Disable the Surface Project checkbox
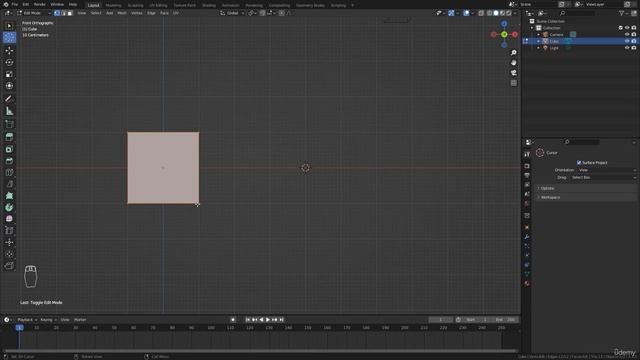Screen dimensions: 640x360 [x=579, y=162]
